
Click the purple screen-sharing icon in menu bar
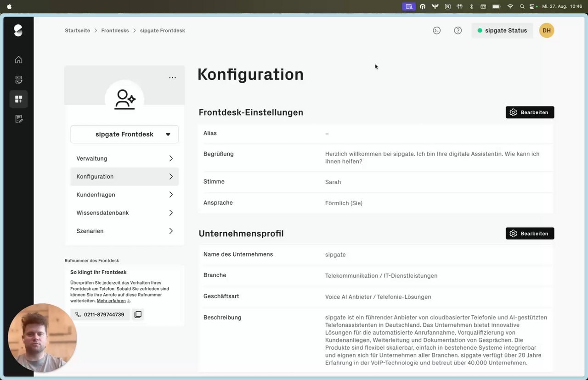point(409,6)
